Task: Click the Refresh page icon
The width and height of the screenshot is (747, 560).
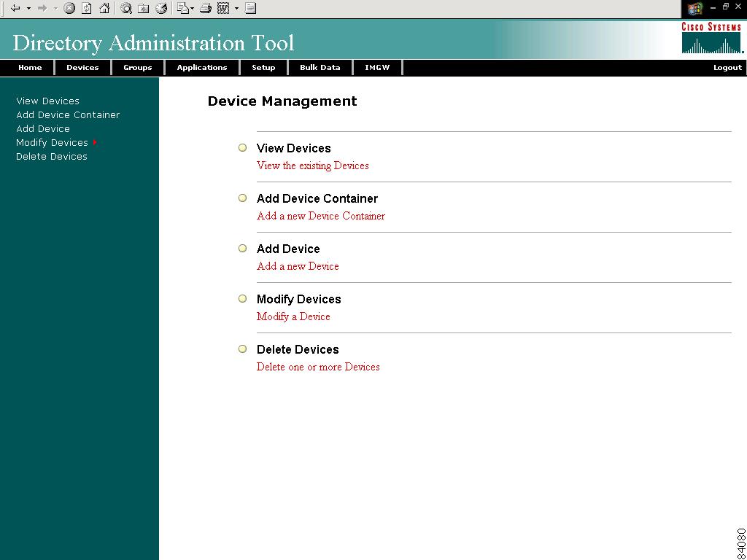Action: [87, 8]
